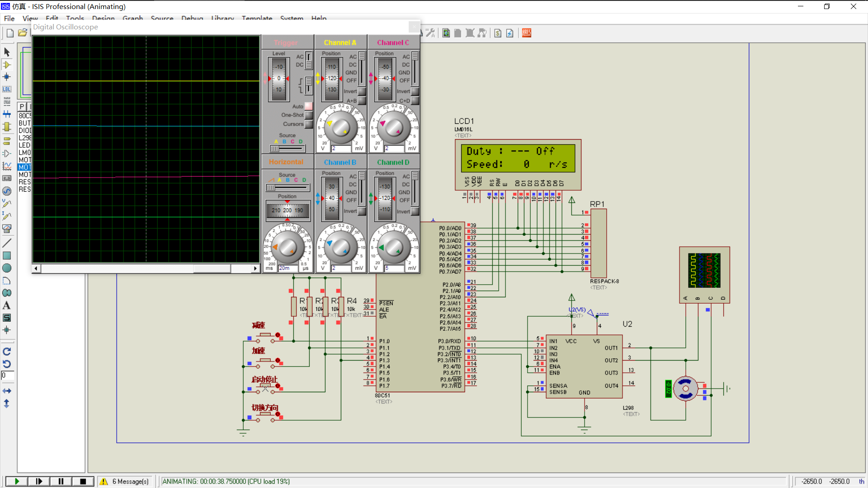Toggle Channel A Invert button
The image size is (868, 488).
click(x=362, y=91)
